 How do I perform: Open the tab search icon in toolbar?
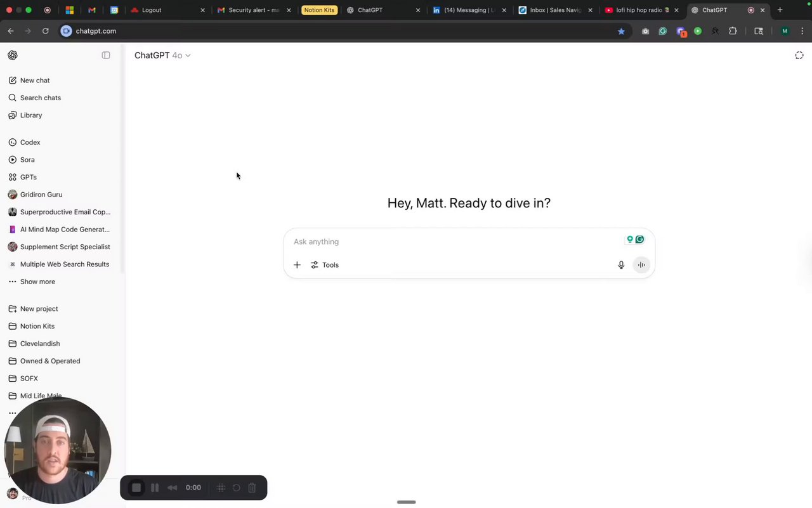point(759,31)
